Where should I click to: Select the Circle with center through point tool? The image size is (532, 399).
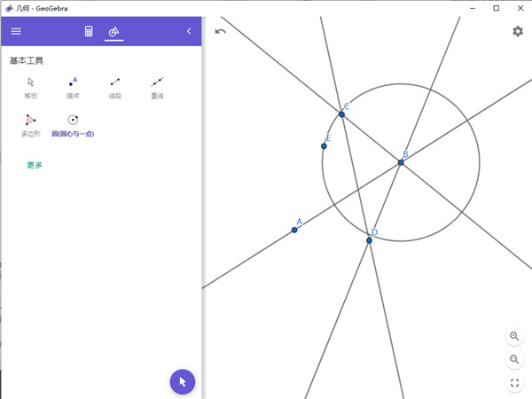(73, 126)
